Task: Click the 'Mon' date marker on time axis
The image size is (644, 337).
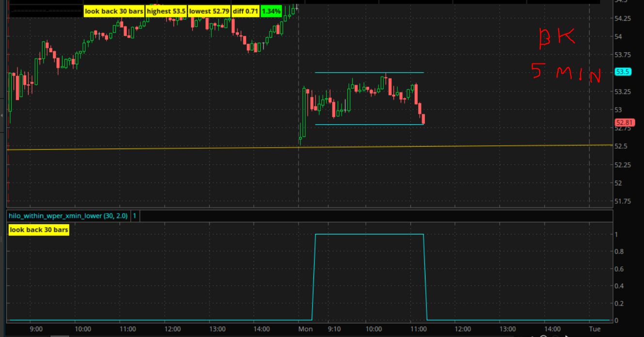Action: click(305, 329)
